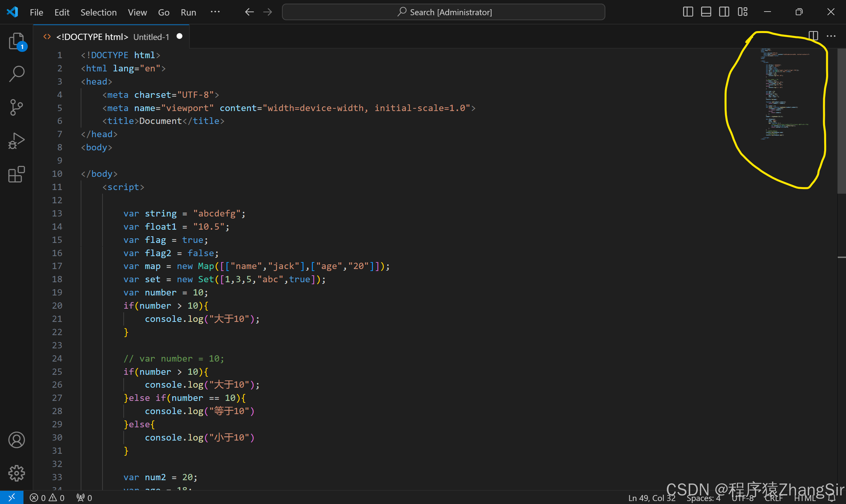Open the View menu

[137, 12]
